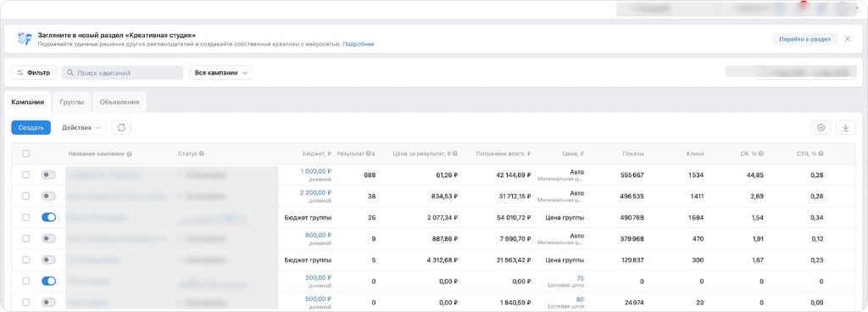Screen dimensions: 868x312
Task: Tick the checkbox for the 9 results row
Action: [26, 238]
